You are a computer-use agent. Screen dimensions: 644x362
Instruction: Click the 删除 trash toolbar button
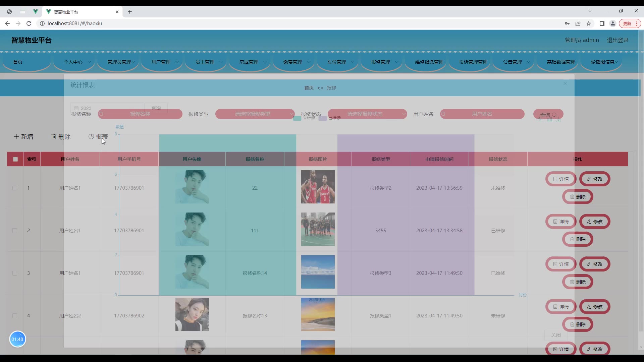coord(61,137)
